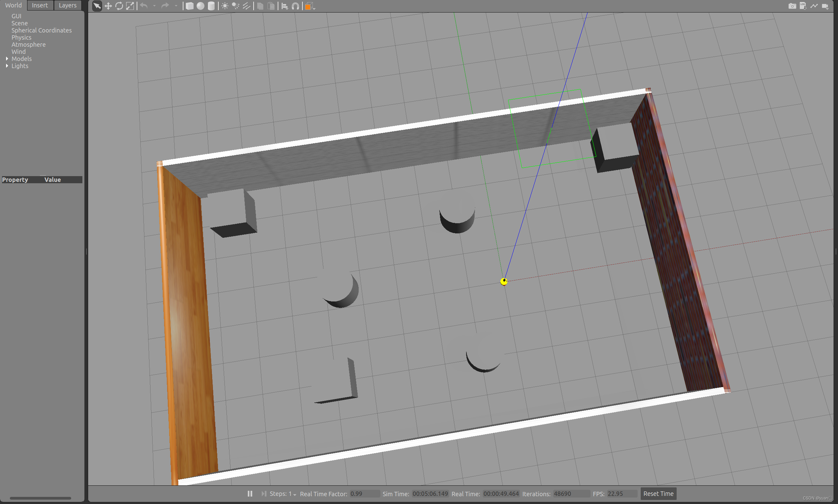The height and width of the screenshot is (504, 838).
Task: Add a point light
Action: pos(225,6)
